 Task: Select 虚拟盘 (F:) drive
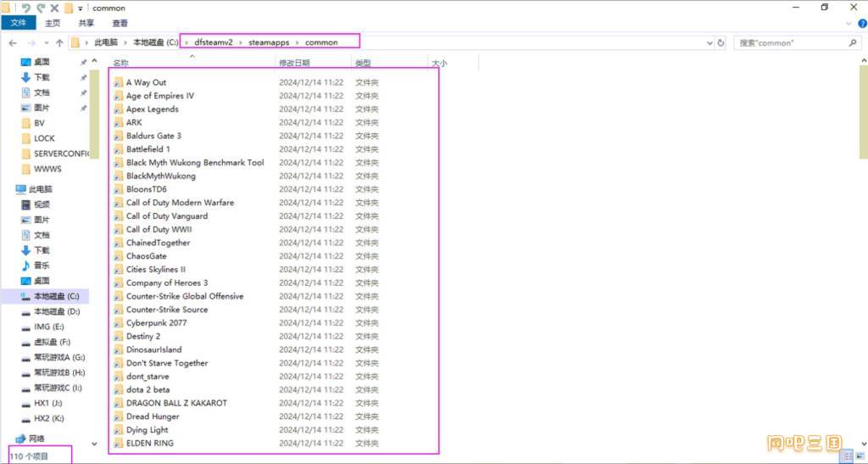coord(52,342)
